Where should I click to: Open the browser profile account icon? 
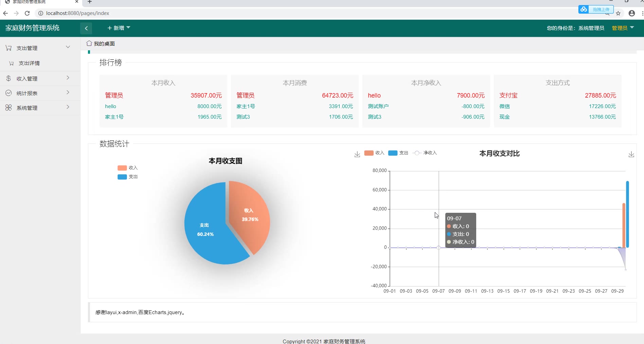point(632,13)
